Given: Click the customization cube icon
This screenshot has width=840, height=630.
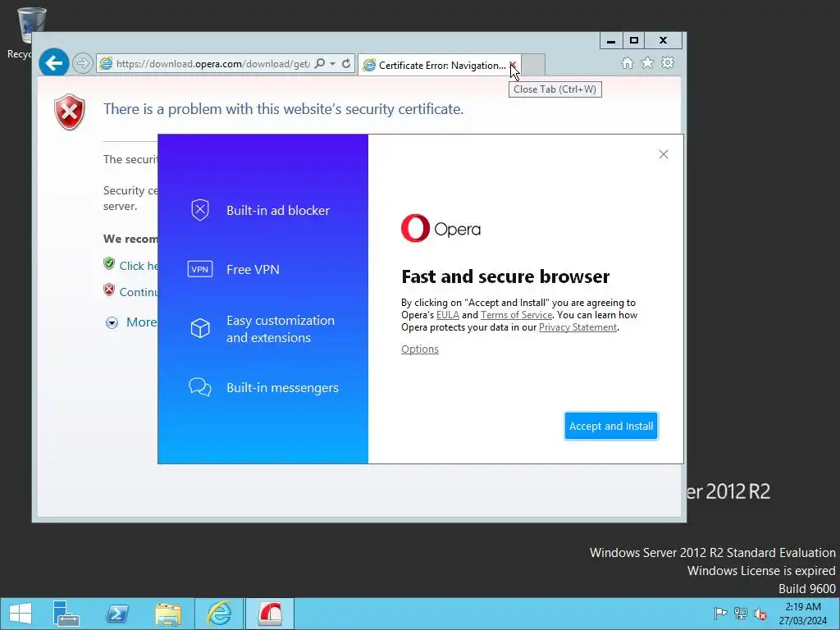Looking at the screenshot, I should click(200, 328).
